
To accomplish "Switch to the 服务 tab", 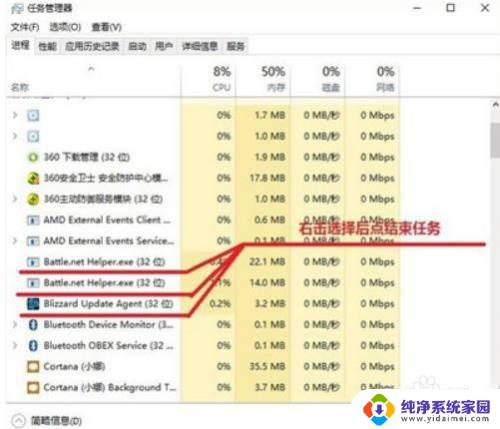I will coord(235,46).
